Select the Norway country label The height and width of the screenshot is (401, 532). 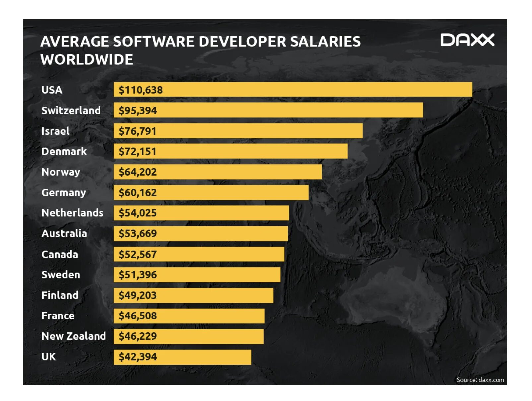pyautogui.click(x=61, y=172)
